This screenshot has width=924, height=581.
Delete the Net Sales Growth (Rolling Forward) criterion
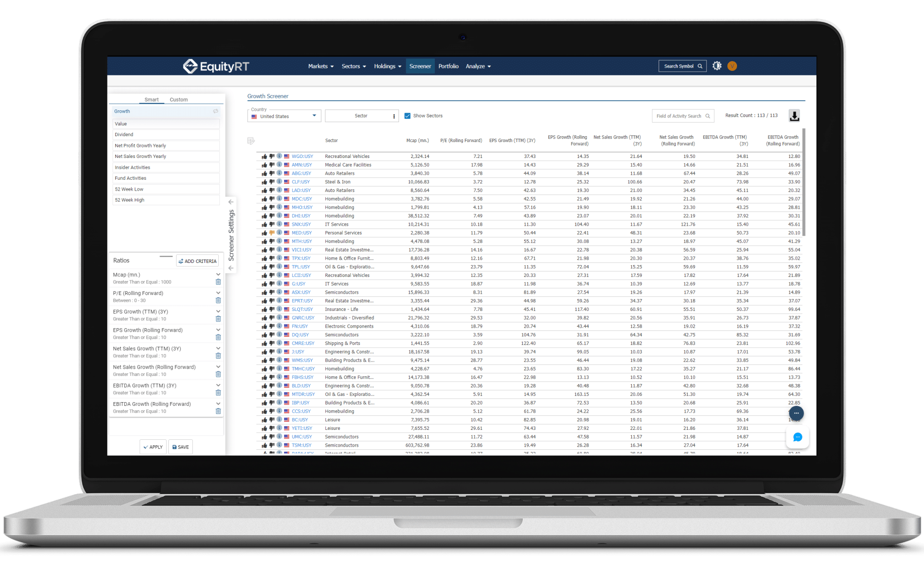tap(218, 374)
